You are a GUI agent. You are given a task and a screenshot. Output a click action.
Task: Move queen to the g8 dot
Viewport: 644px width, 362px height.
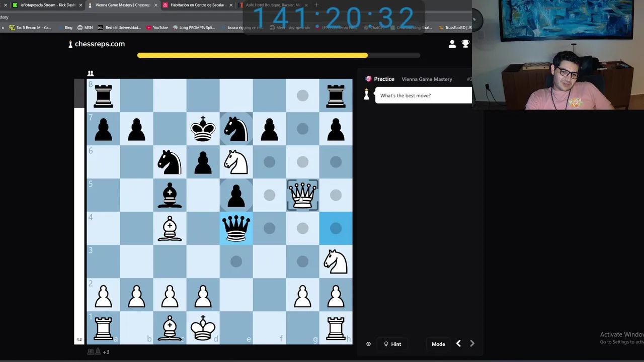tap(302, 96)
